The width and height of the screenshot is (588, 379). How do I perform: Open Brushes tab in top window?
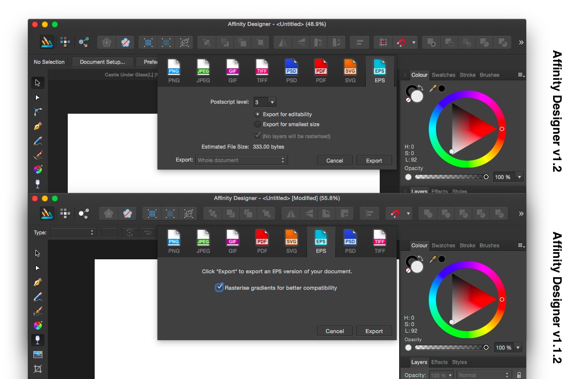[x=489, y=75]
